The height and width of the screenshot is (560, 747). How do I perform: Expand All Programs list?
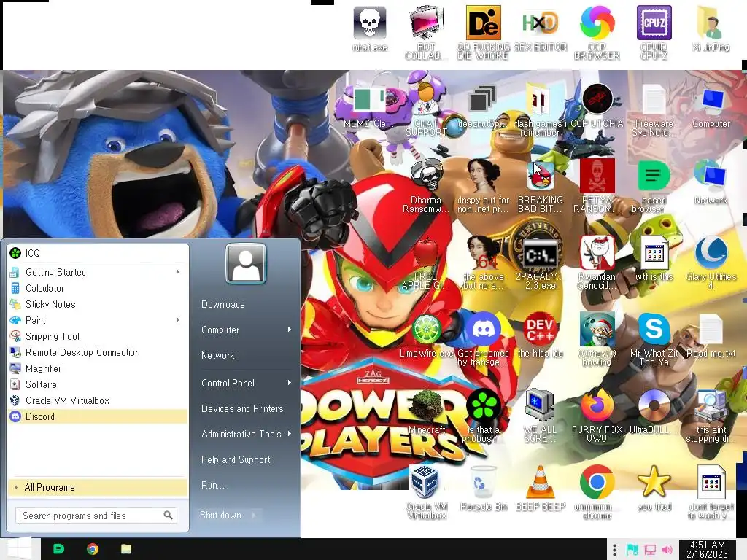click(98, 487)
